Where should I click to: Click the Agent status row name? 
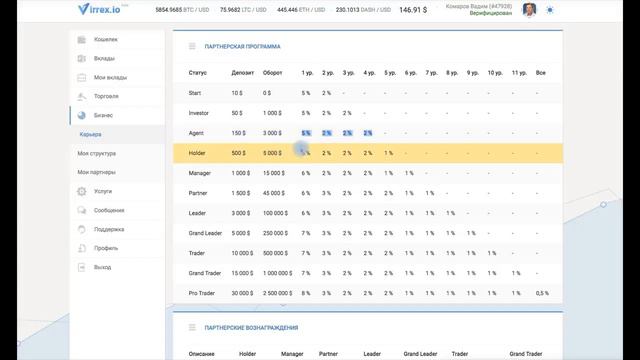click(196, 133)
